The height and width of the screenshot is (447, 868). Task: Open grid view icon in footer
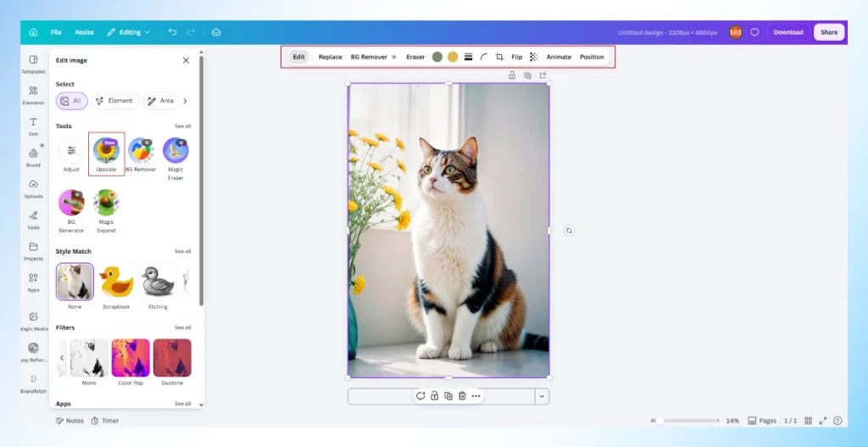tap(808, 421)
